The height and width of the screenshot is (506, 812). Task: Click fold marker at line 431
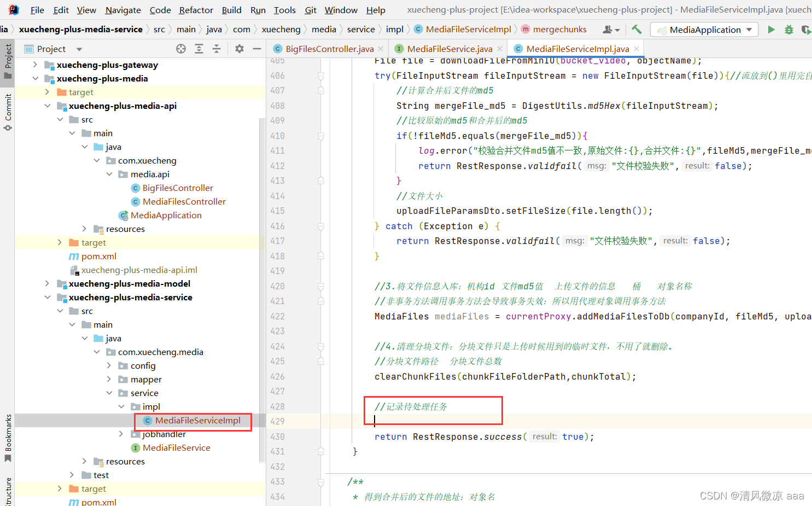pos(321,451)
